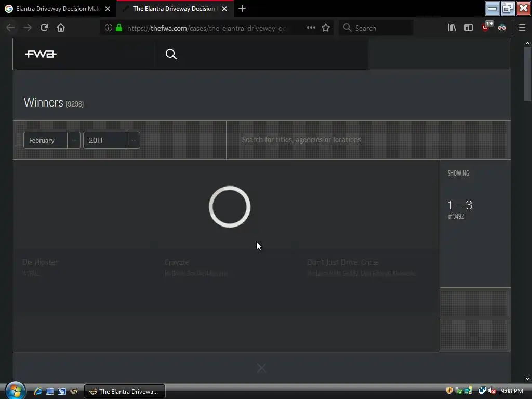Click the private browsing mask icon

tap(502, 28)
